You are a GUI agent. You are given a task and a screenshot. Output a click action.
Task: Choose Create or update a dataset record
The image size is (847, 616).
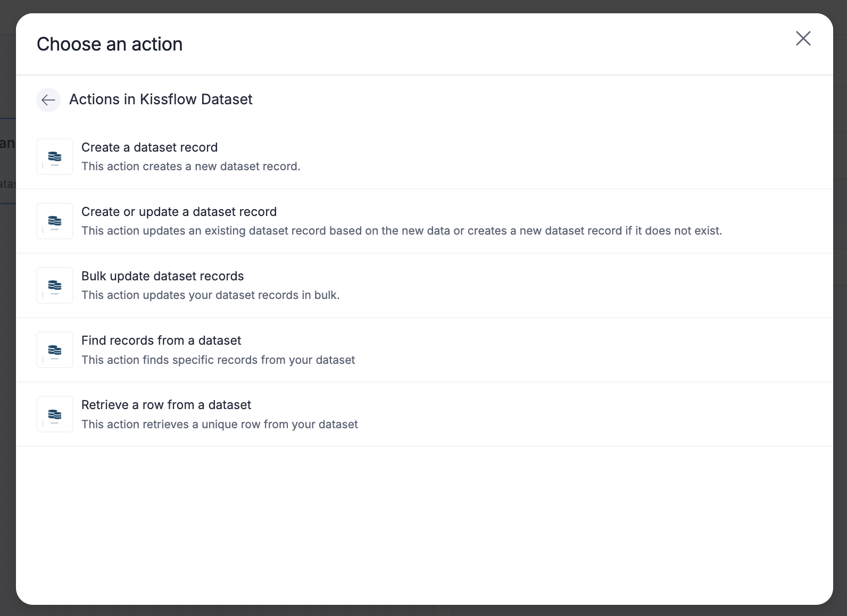coord(179,212)
